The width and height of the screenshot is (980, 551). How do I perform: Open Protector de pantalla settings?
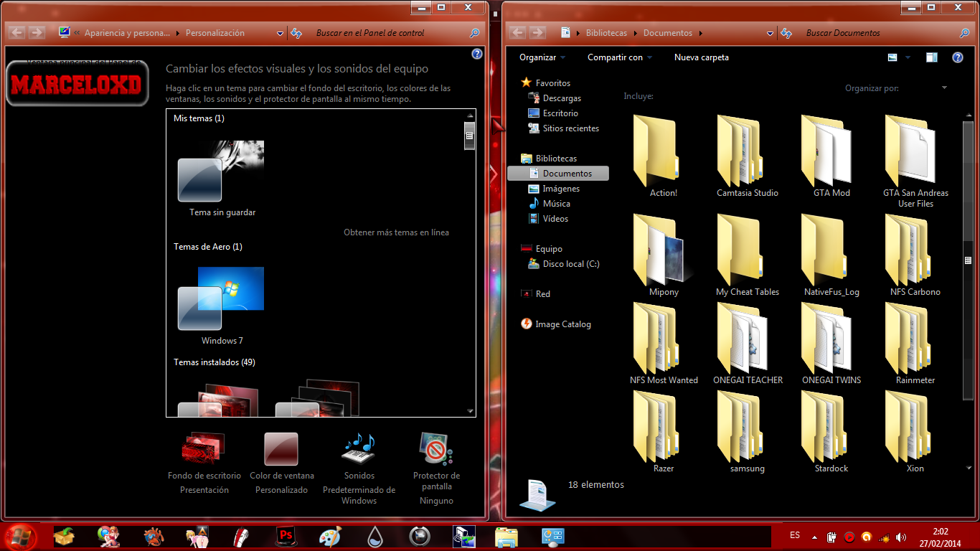point(436,468)
